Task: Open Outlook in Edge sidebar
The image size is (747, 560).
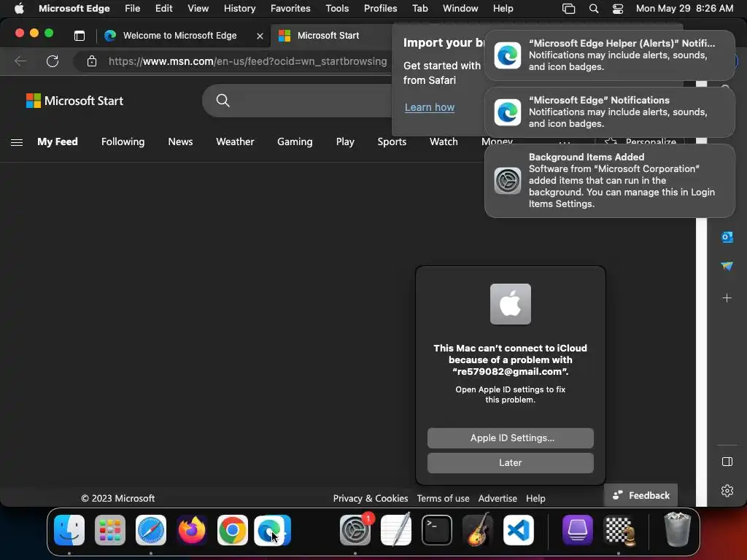Action: (x=727, y=237)
